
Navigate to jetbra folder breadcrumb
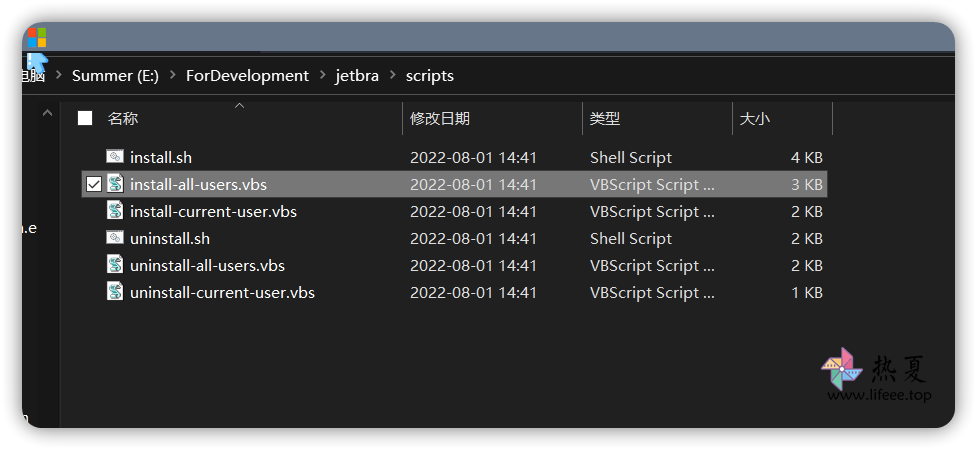[x=357, y=76]
